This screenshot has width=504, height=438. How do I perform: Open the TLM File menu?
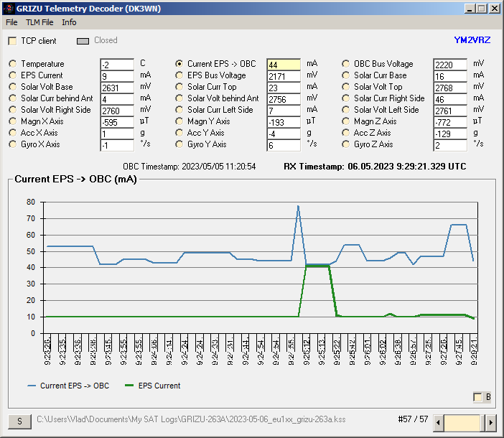(x=39, y=22)
